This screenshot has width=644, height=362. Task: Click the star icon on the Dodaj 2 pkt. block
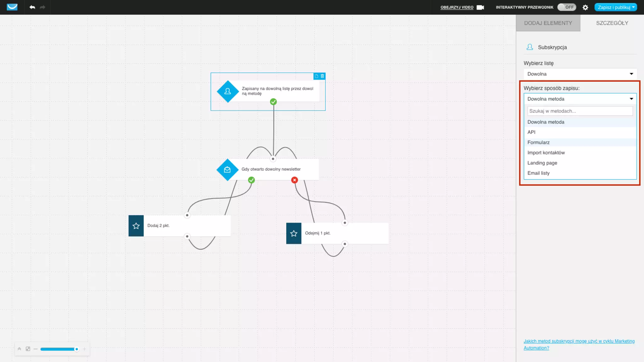click(x=136, y=226)
